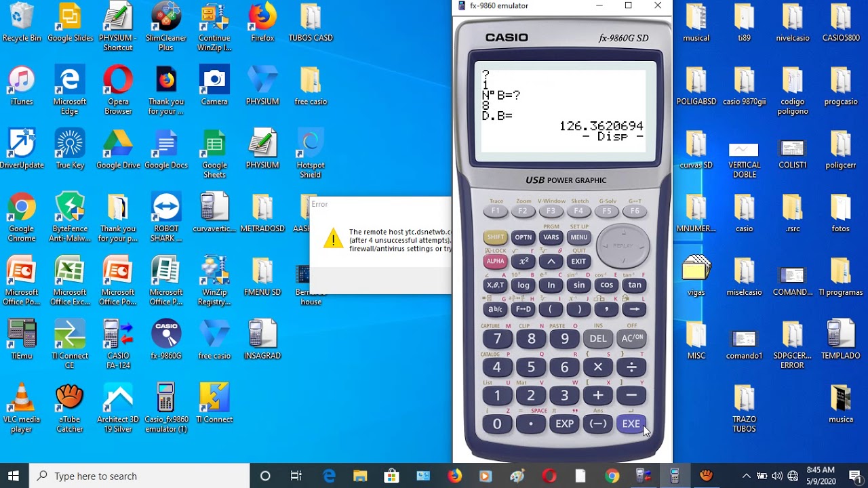Viewport: 868px width, 488px height.
Task: Click the DEL key on calculator
Action: [598, 338]
